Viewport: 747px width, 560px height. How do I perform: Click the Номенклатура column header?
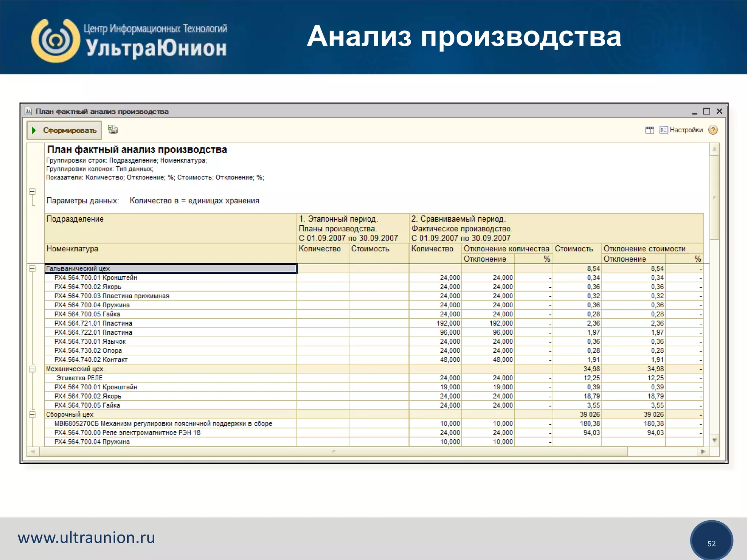[171, 253]
